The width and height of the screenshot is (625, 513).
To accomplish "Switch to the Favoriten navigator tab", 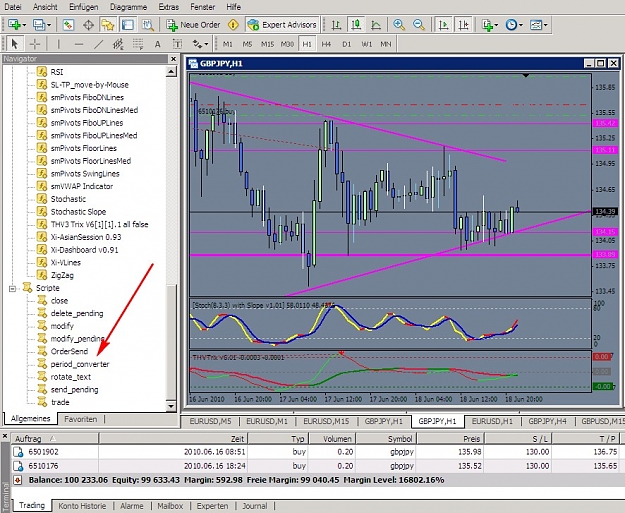I will pyautogui.click(x=81, y=419).
